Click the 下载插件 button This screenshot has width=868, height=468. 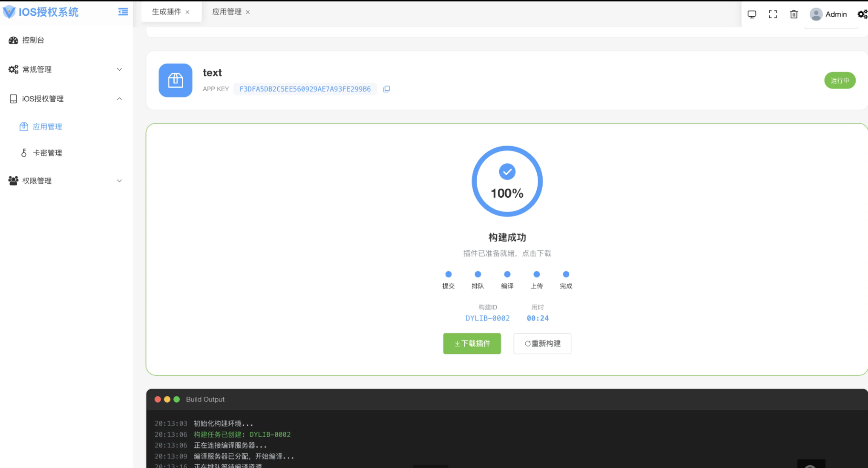472,343
